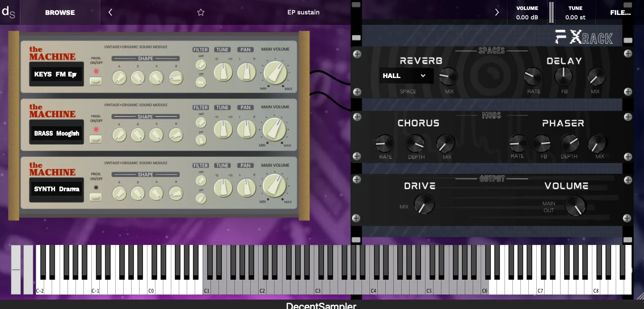
Task: Click the EP sustain preset name
Action: [303, 12]
